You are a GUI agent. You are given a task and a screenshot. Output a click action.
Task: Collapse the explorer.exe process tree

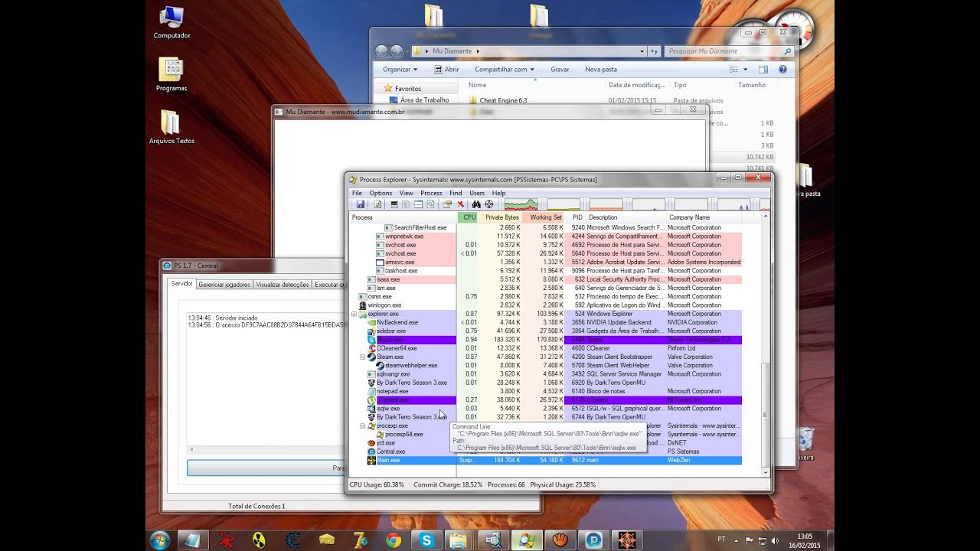[x=354, y=314]
